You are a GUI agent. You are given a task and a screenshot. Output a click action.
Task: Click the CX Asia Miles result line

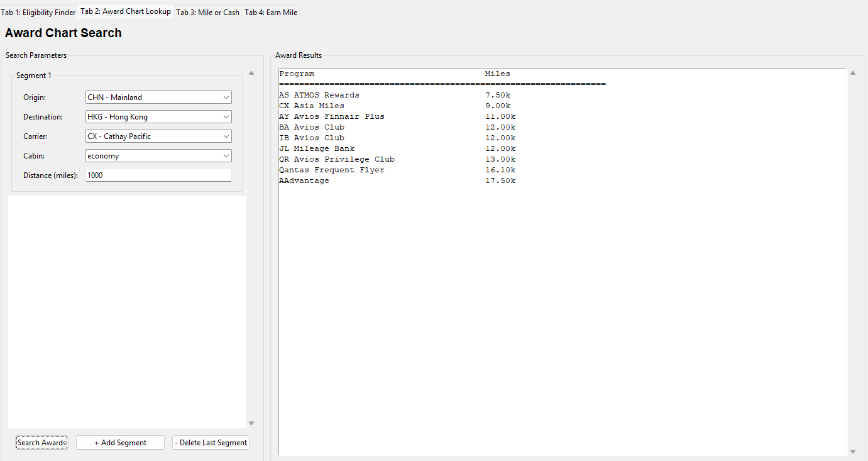(x=312, y=106)
